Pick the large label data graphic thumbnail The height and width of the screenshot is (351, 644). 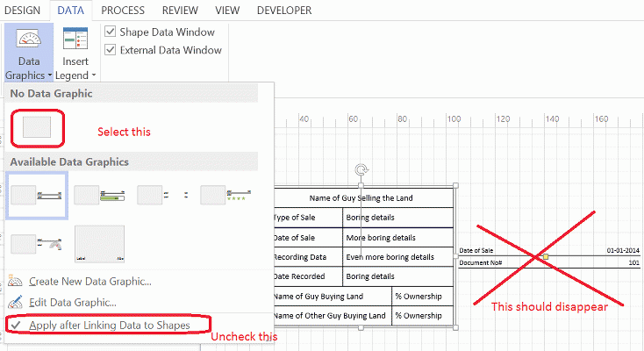click(99, 246)
